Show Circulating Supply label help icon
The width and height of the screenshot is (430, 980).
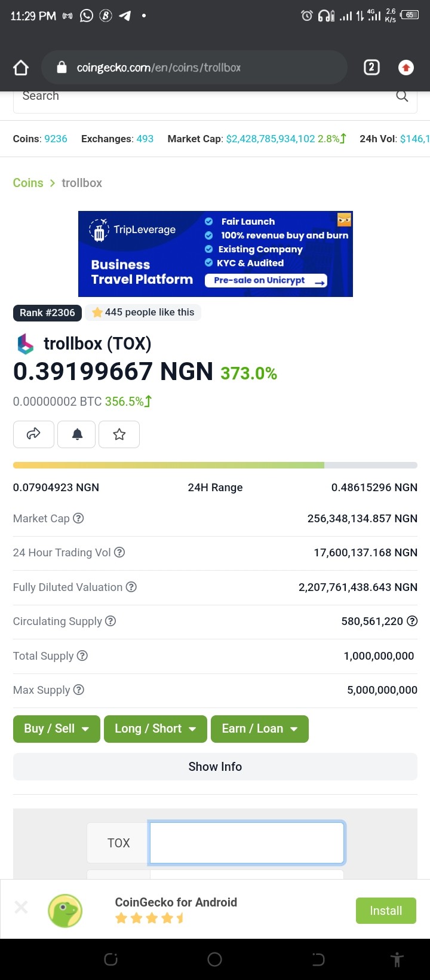click(x=110, y=621)
